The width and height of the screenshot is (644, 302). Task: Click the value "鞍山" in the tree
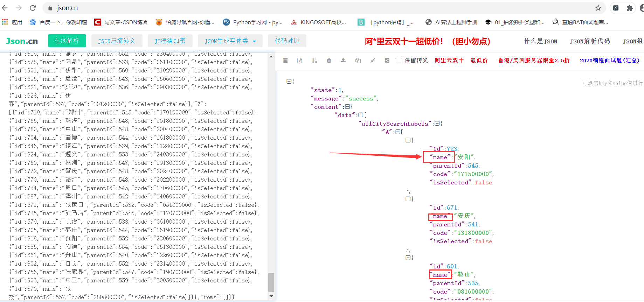click(x=465, y=275)
